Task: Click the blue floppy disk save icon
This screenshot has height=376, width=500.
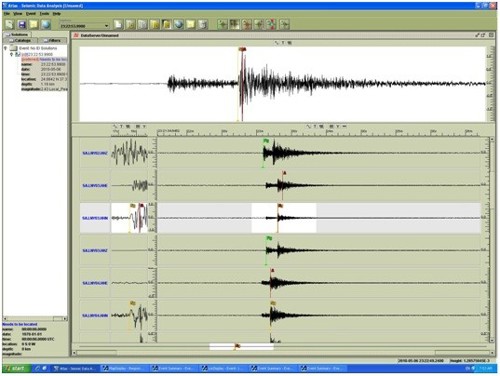Action: point(22,24)
